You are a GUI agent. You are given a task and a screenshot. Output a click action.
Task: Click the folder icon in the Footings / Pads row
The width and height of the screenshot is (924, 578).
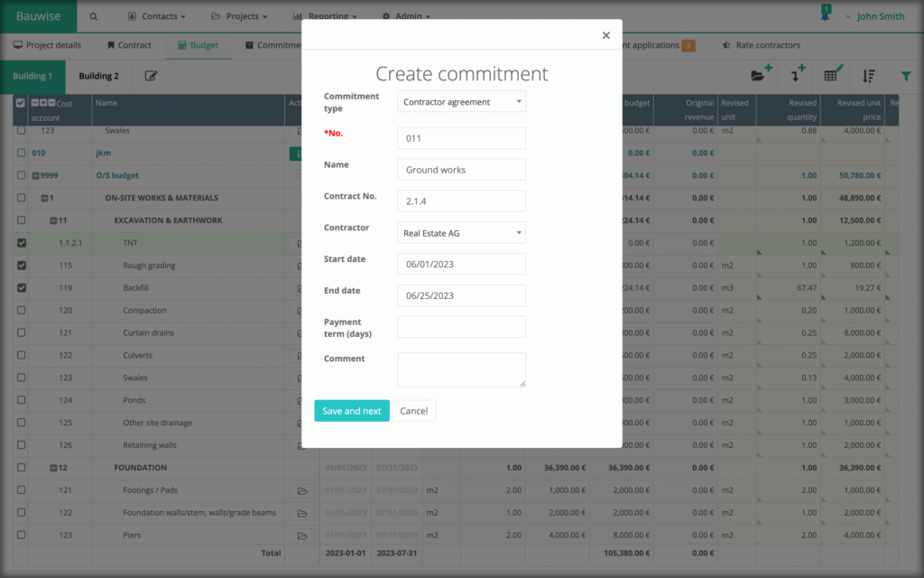click(x=302, y=490)
